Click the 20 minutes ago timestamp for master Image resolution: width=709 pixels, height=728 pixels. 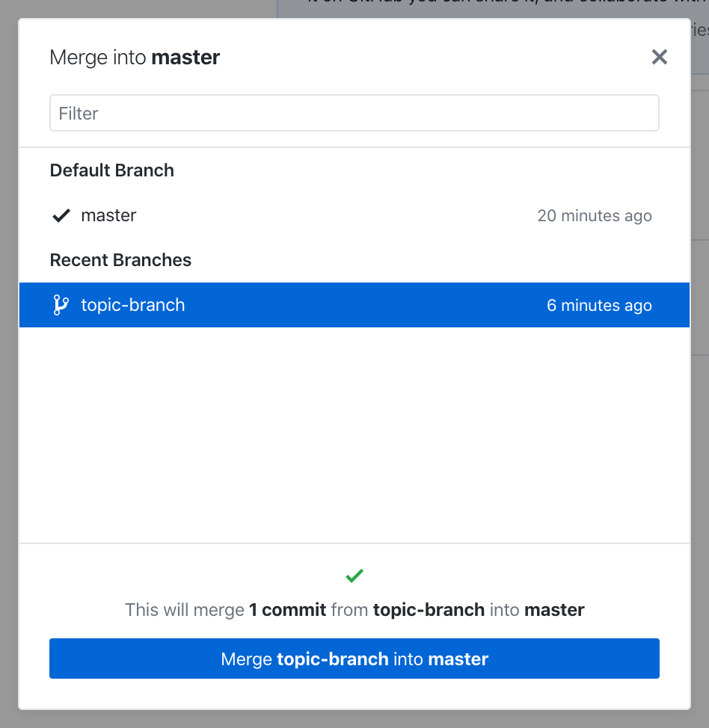pyautogui.click(x=595, y=215)
